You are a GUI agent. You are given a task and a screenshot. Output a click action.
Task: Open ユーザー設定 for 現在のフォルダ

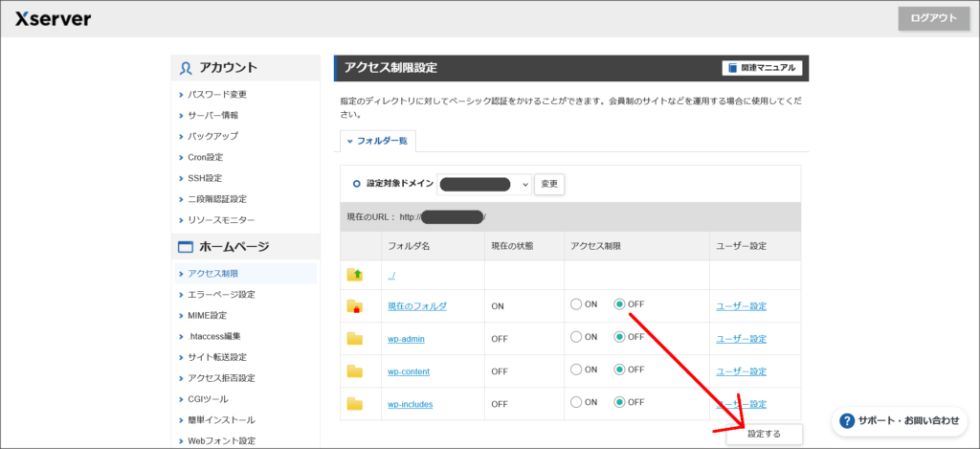click(742, 306)
